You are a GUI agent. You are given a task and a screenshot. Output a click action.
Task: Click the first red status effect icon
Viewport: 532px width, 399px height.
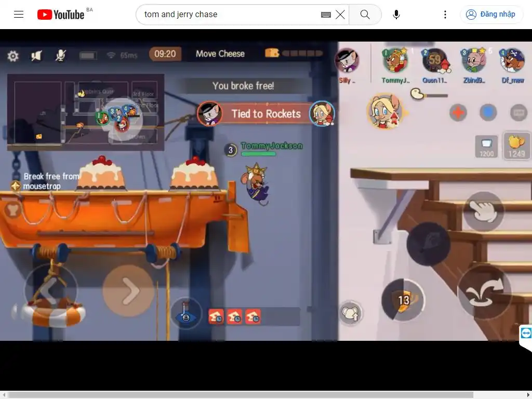click(216, 316)
